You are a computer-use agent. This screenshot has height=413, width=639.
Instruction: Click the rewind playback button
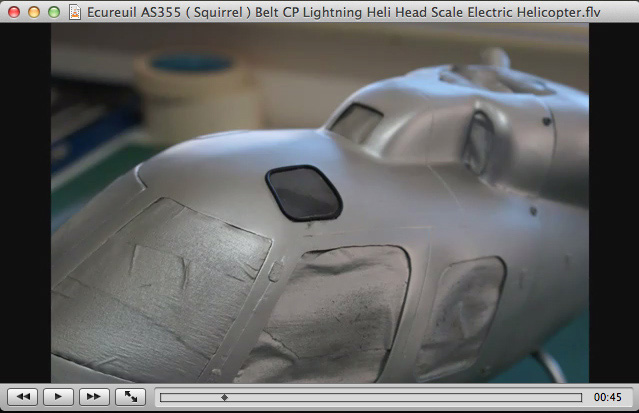23,397
